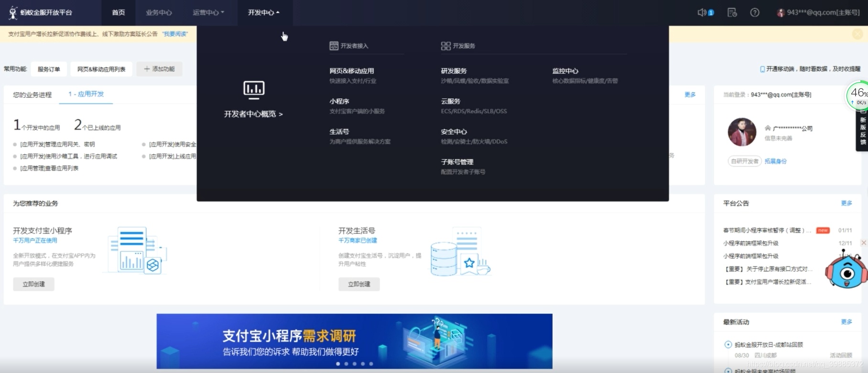The width and height of the screenshot is (868, 373).
Task: Click the 我要阅读 announcement link
Action: (x=175, y=34)
